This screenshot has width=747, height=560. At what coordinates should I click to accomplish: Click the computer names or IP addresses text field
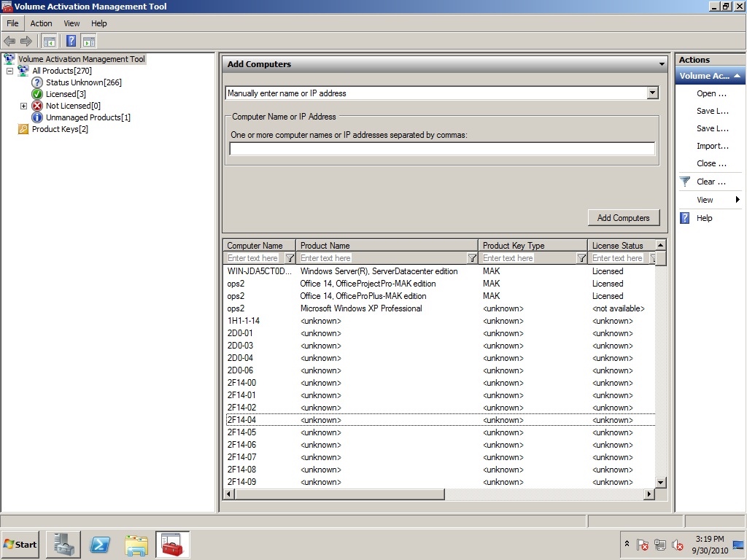[442, 149]
